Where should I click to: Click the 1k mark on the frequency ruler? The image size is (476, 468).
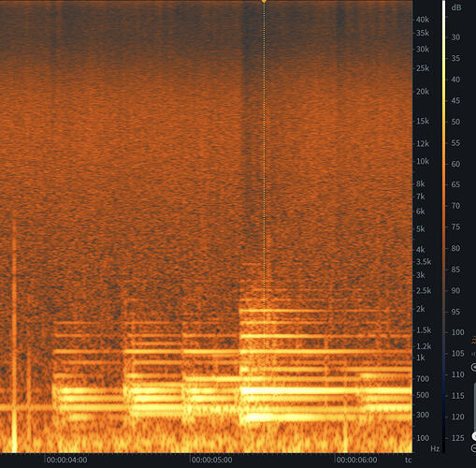click(x=421, y=358)
